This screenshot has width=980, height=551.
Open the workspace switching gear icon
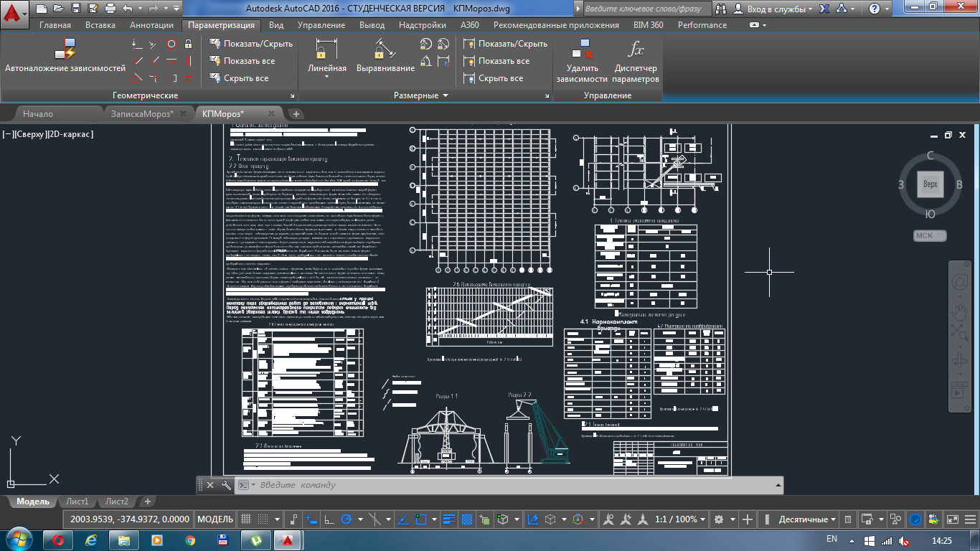pos(720,519)
